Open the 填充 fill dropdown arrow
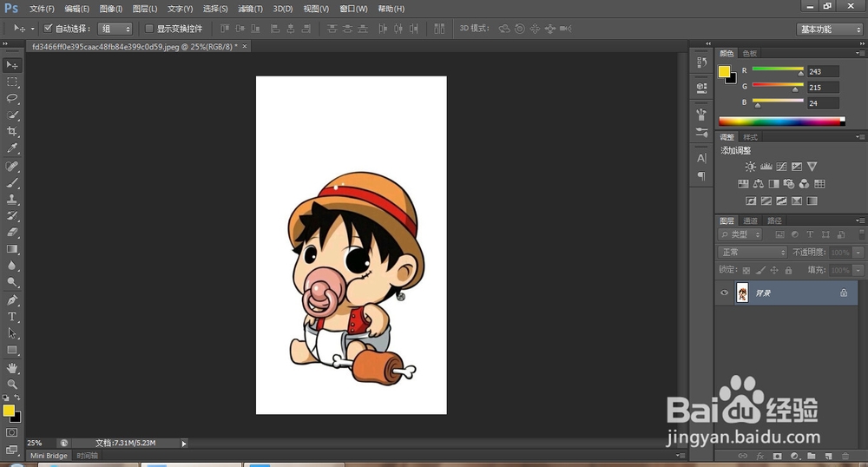Image resolution: width=868 pixels, height=467 pixels. pos(858,271)
